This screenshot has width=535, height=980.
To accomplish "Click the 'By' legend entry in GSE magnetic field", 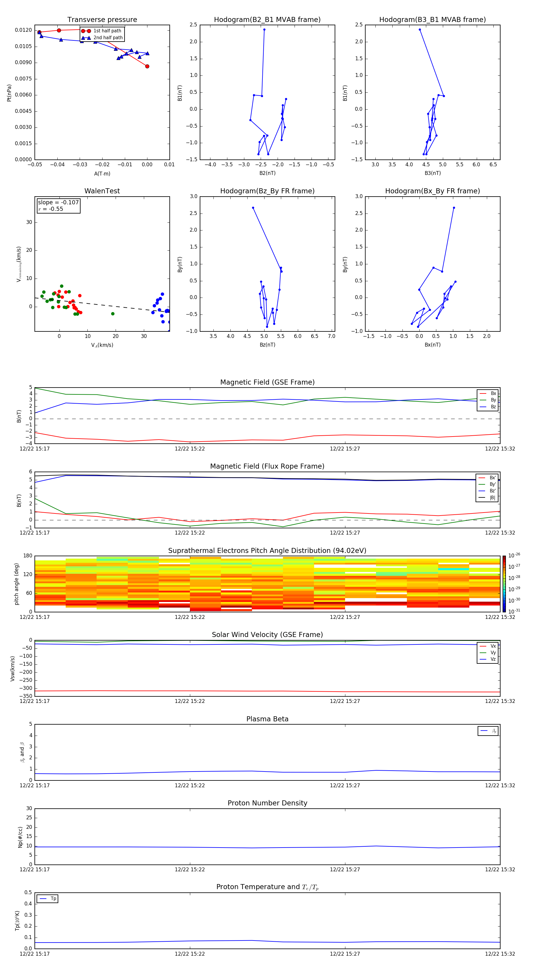I will (x=488, y=400).
